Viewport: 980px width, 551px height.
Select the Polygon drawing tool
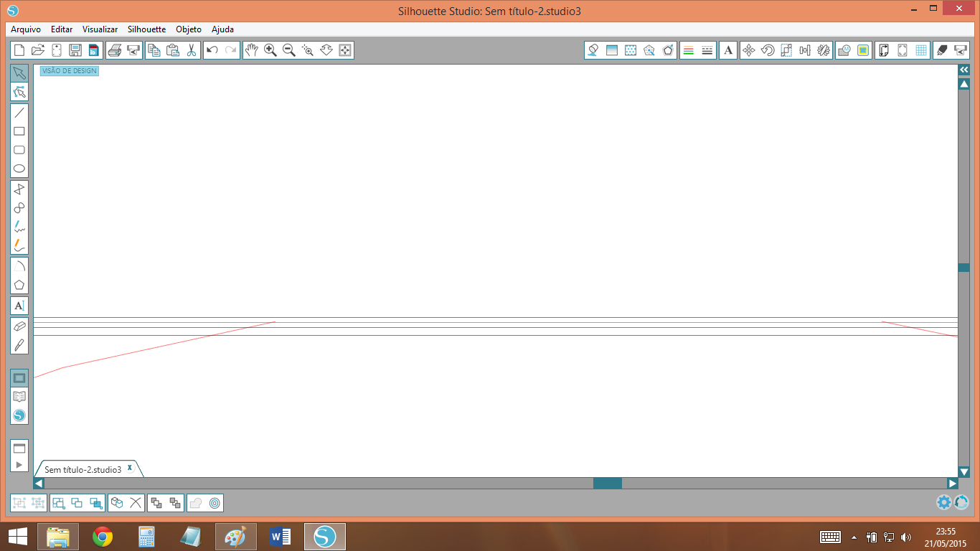(x=19, y=189)
